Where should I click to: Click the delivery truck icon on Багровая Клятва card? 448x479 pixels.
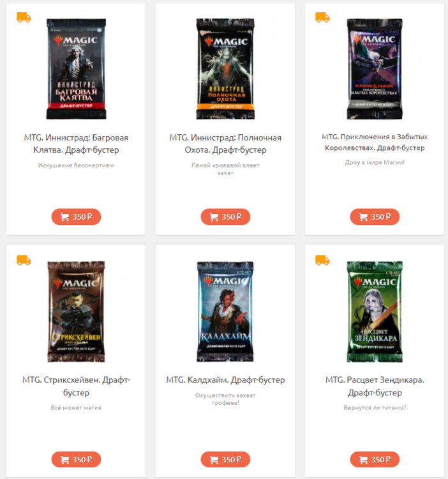pyautogui.click(x=24, y=17)
